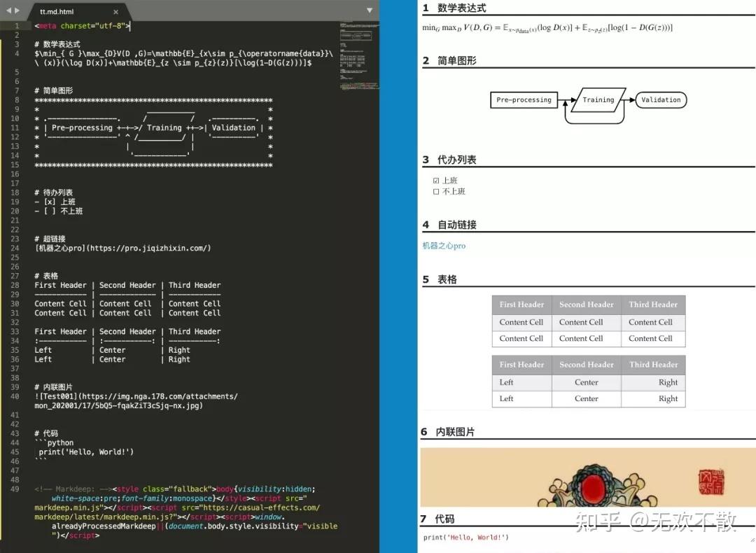Click source line '- [x] 上班'
This screenshot has width=756, height=553.
[x=55, y=202]
